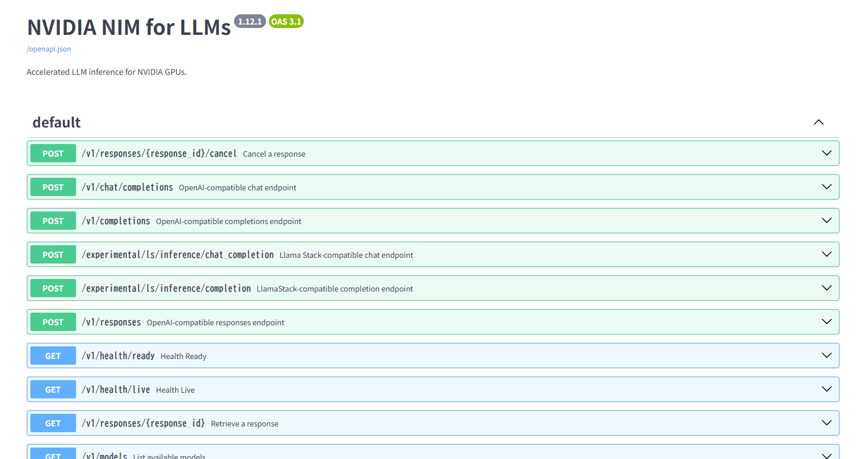Viewport: 868px width, 459px height.
Task: Click POST badge for /v1/chat/completions
Action: click(x=53, y=187)
